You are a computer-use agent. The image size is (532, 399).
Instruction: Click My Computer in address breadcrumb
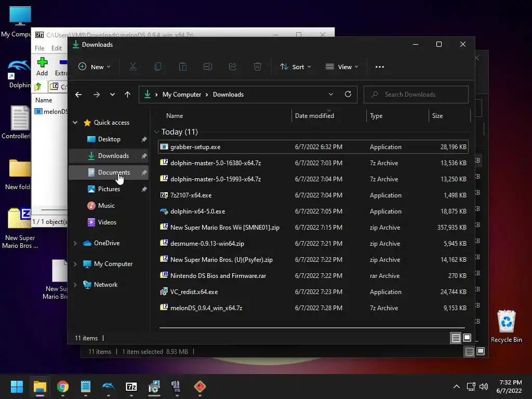pyautogui.click(x=181, y=95)
